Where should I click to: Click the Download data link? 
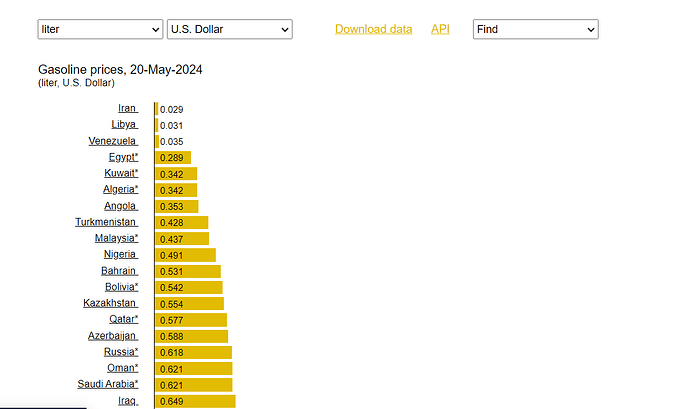[373, 29]
